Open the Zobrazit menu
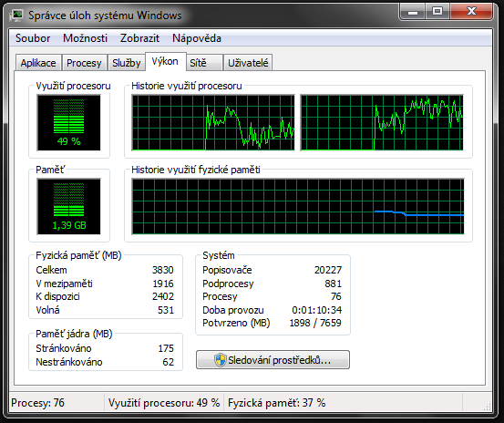 pyautogui.click(x=139, y=38)
